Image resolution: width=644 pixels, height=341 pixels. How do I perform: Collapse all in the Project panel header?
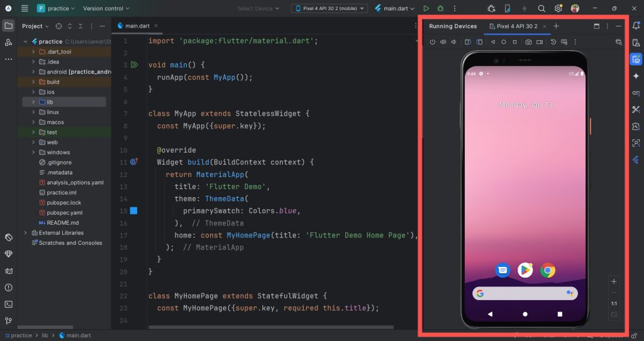click(80, 26)
